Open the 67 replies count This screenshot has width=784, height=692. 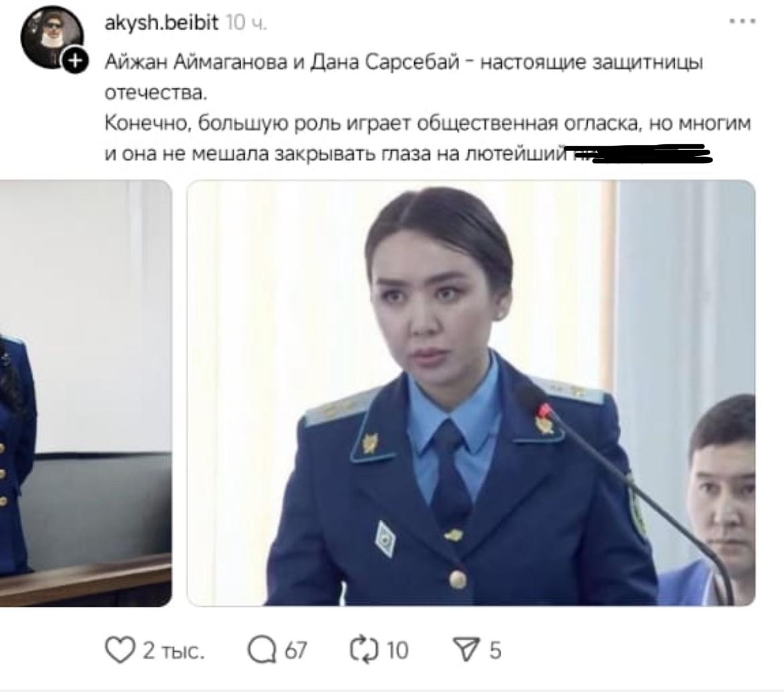click(x=295, y=651)
